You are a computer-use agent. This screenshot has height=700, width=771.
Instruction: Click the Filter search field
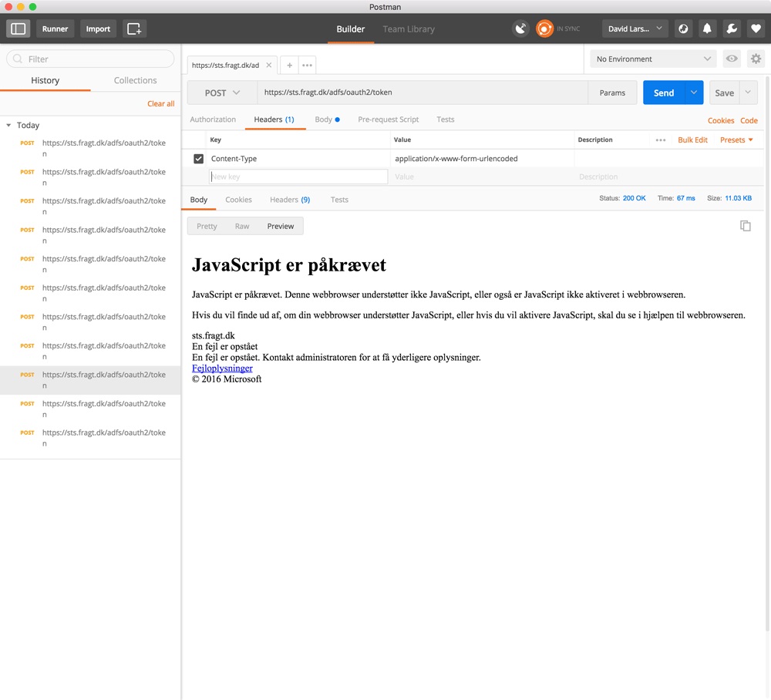pos(90,59)
